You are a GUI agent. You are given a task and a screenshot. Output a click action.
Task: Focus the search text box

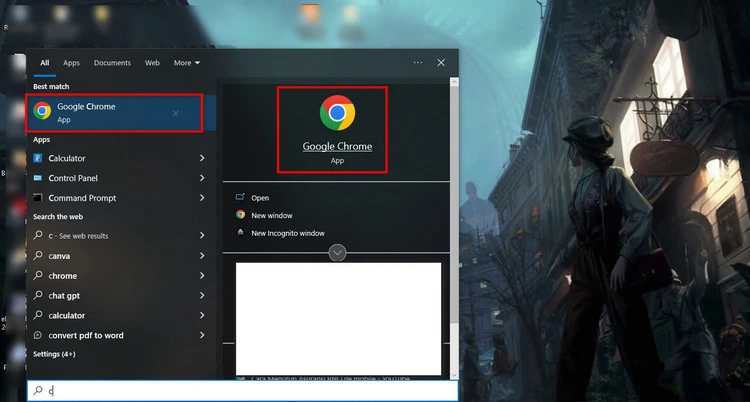click(x=243, y=391)
